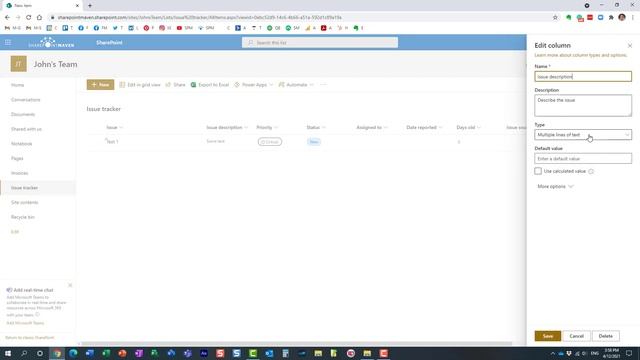This screenshot has height=360, width=640.
Task: Dismiss the Add real-time chat prompt
Action: (x=70, y=285)
